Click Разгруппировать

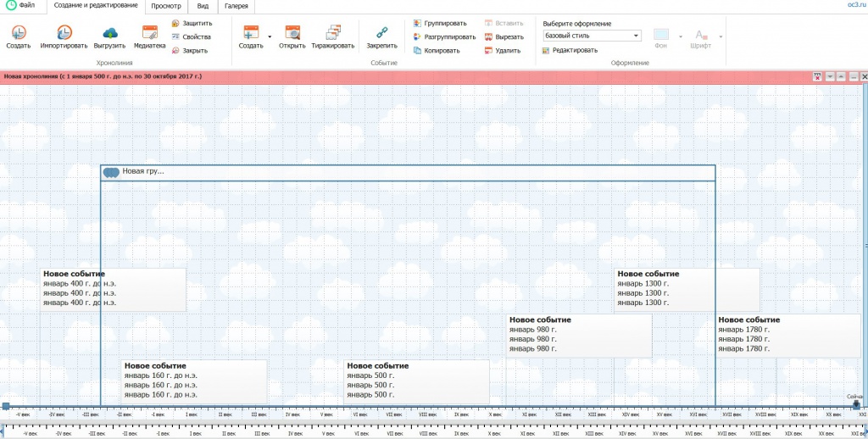[444, 37]
